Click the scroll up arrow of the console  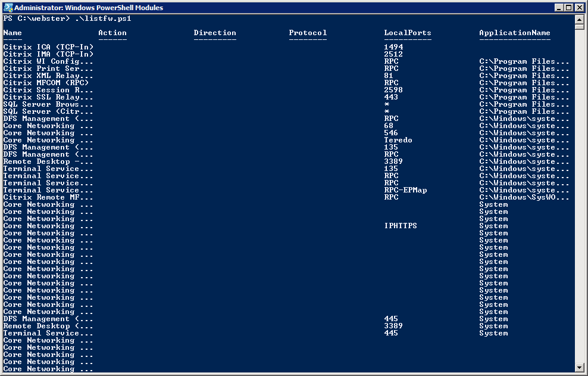click(579, 19)
